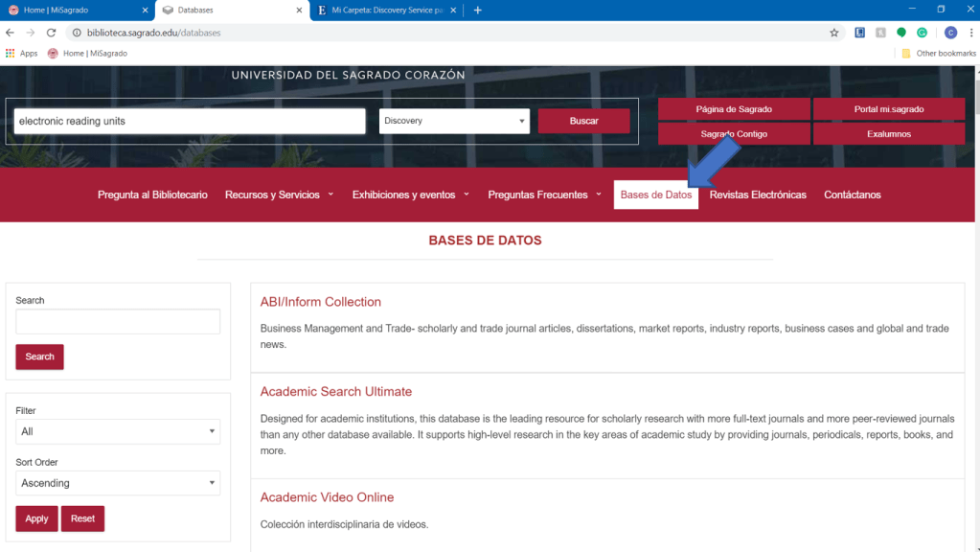This screenshot has width=980, height=552.
Task: Open the Chrome three-dot menu
Action: (970, 33)
